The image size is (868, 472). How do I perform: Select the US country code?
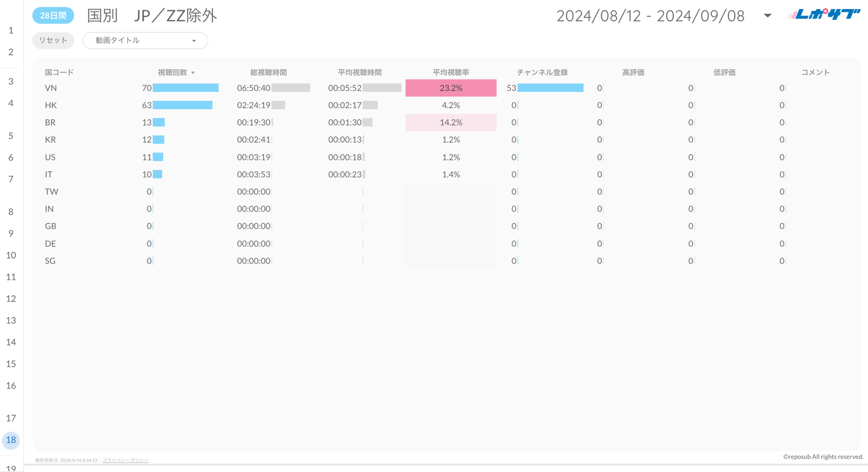50,157
